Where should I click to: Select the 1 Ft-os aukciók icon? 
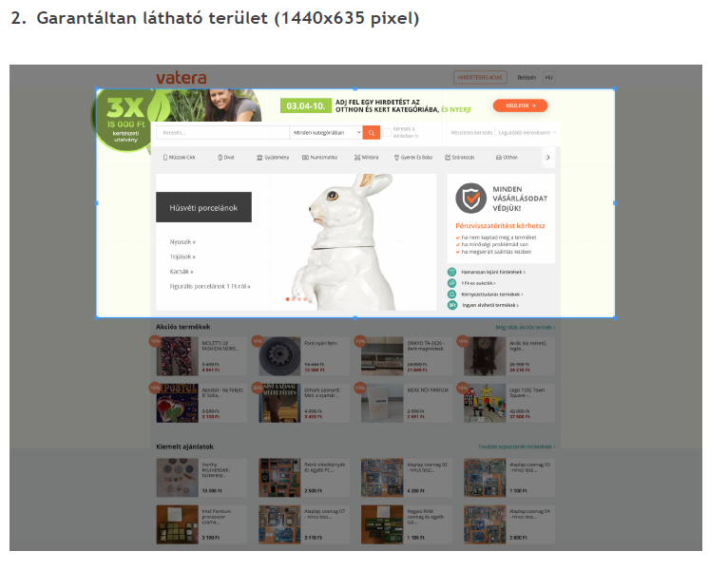point(451,283)
